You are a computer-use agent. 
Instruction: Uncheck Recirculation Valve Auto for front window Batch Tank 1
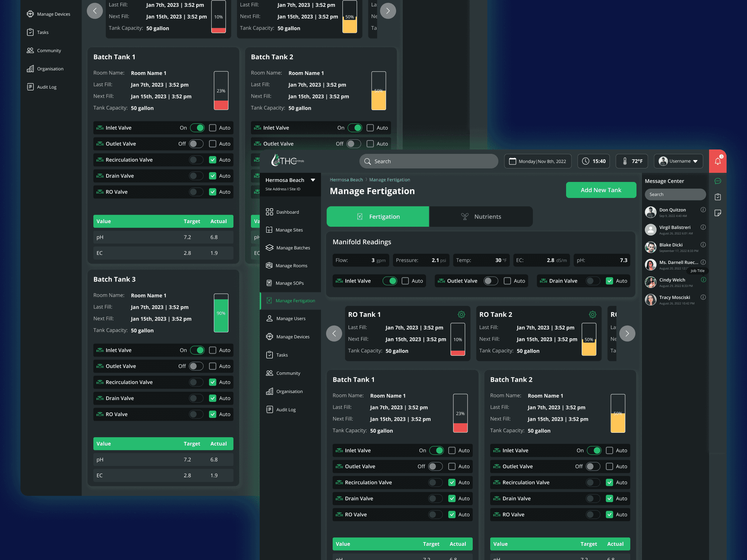click(452, 482)
